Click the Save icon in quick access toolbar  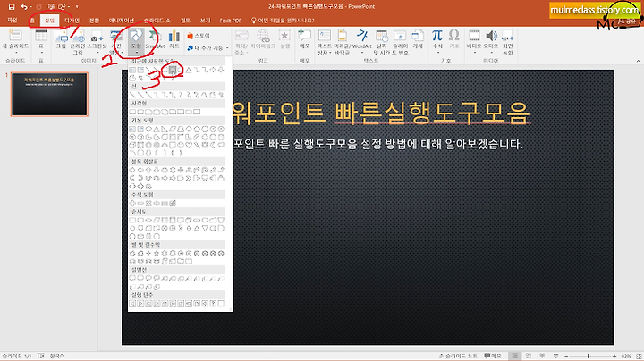12,7
